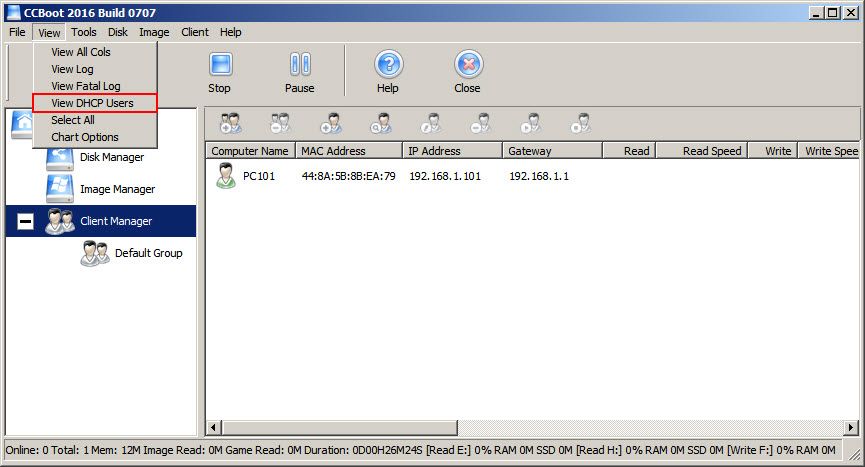Open Help via the question mark icon

click(x=388, y=65)
